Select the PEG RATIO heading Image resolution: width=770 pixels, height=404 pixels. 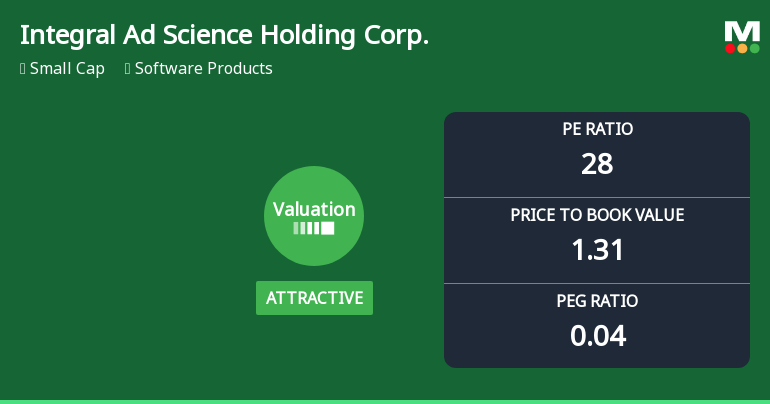(x=597, y=301)
